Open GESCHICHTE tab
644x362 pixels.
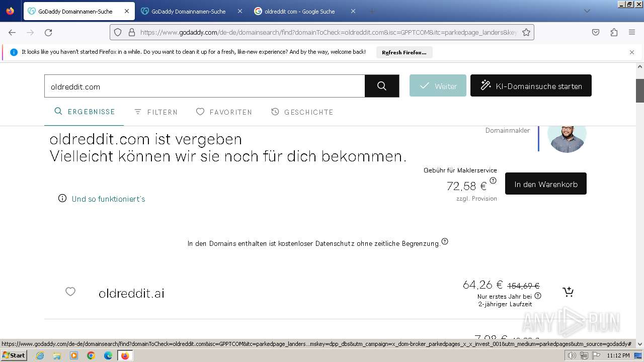(x=302, y=112)
